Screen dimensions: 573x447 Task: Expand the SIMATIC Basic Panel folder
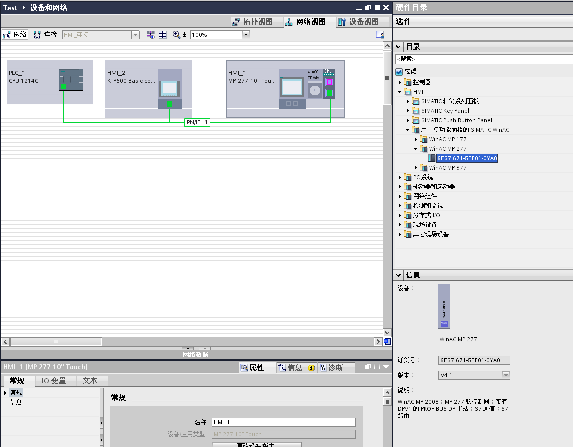408,101
